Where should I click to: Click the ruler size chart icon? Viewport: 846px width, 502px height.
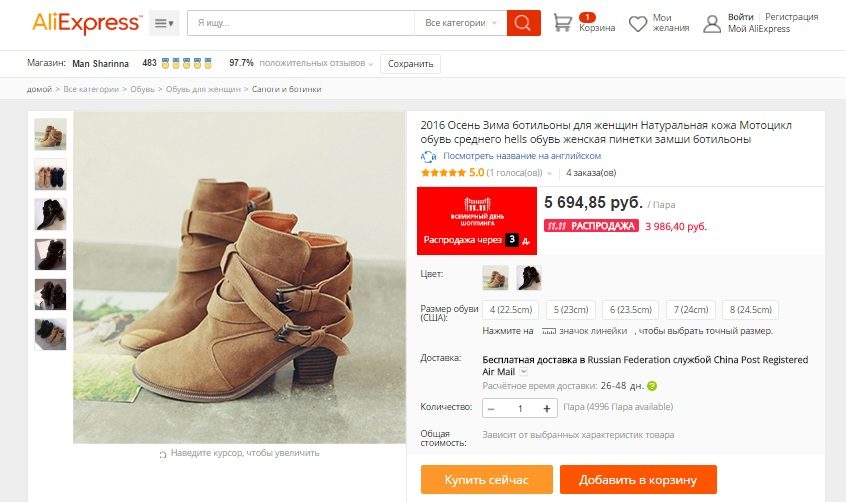(549, 331)
